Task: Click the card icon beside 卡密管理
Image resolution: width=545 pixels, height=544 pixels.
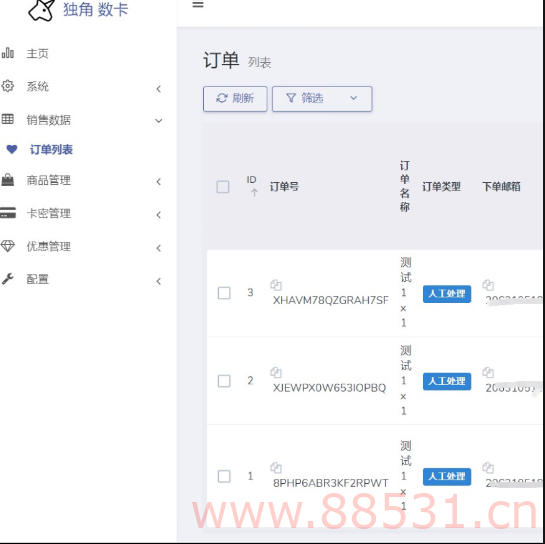Action: [8, 212]
